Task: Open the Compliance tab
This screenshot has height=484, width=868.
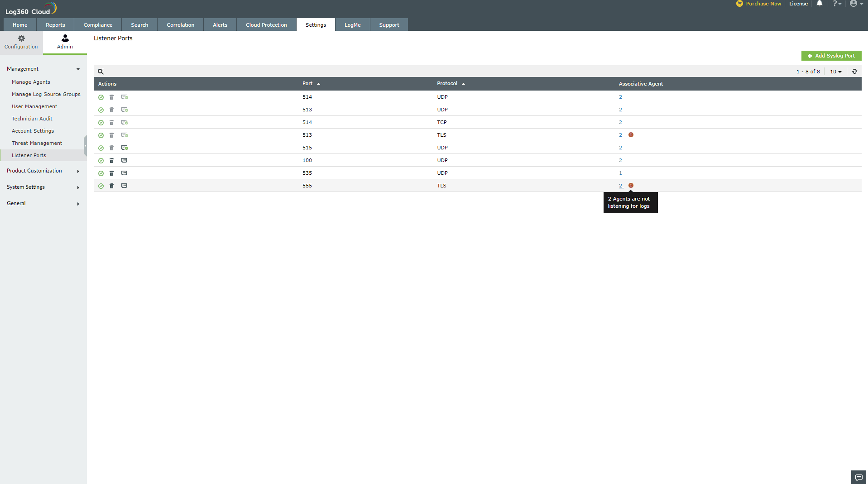Action: [x=98, y=25]
